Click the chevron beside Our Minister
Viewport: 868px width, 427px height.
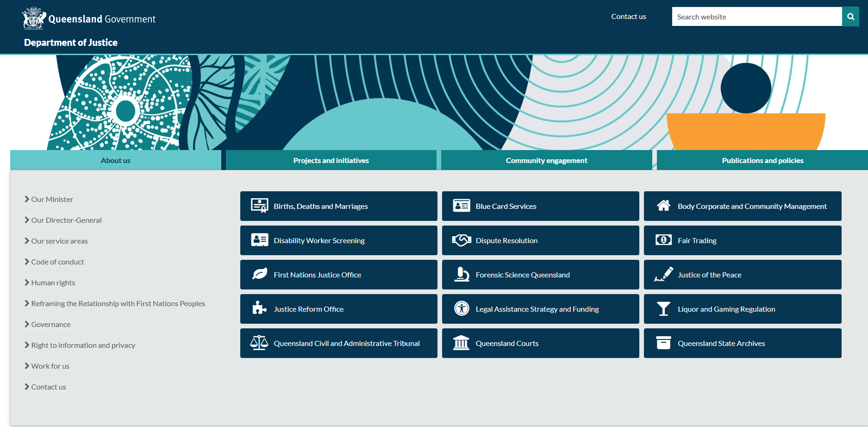point(27,199)
